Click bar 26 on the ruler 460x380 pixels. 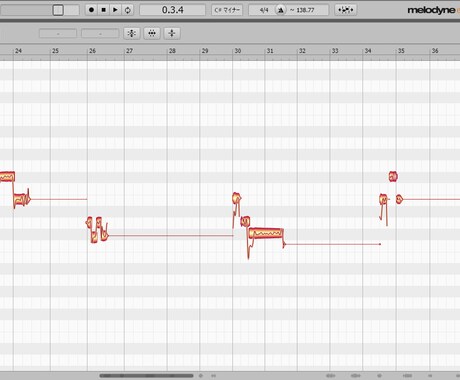92,51
